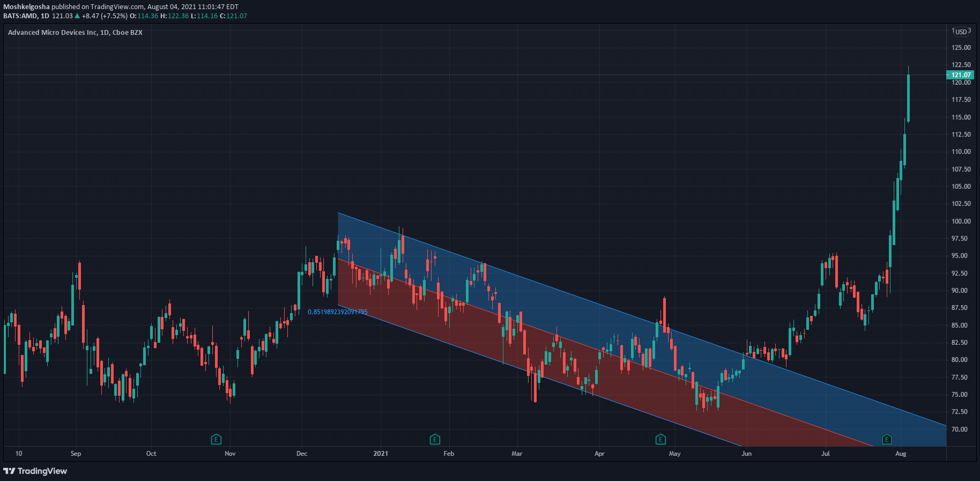This screenshot has height=481, width=980.
Task: Click the Sep label on time axis
Action: (x=76, y=454)
